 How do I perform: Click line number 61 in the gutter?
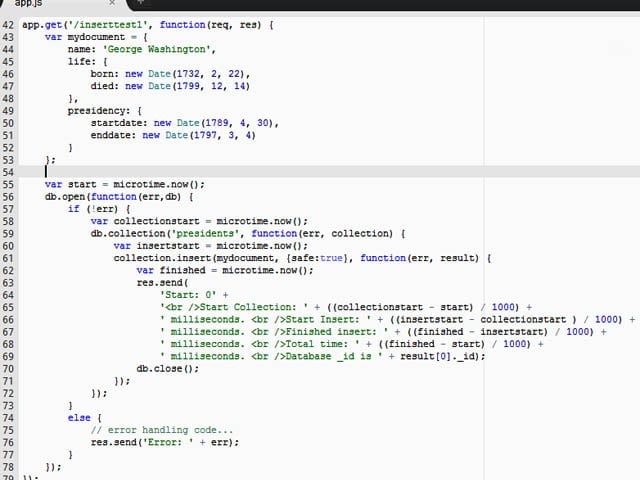(x=8, y=258)
